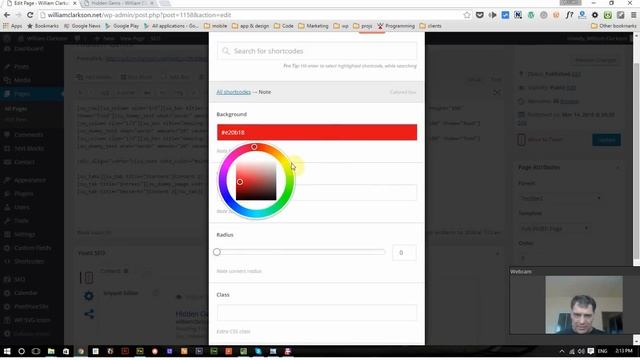The height and width of the screenshot is (360, 640).
Task: Open the Apps shortcut in bookmarks bar
Action: point(13,26)
